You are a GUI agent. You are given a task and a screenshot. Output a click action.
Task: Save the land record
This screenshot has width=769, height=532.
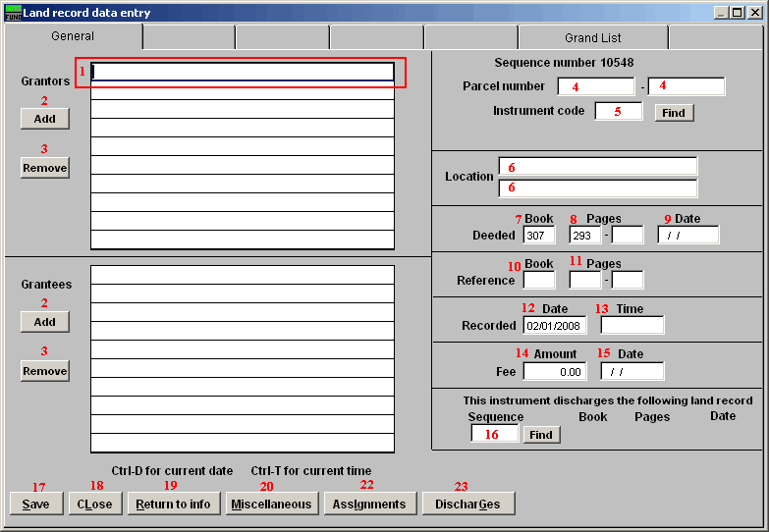coord(35,505)
